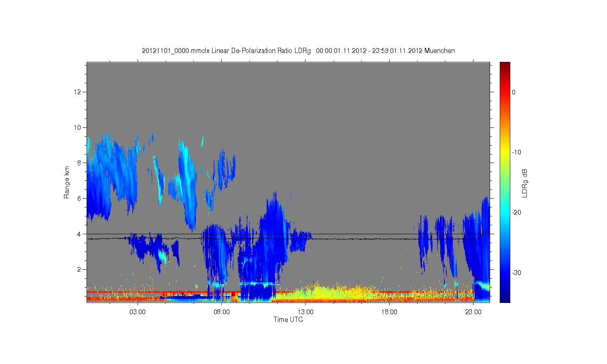This screenshot has height=364, width=607.
Task: Click the plot title text starting '20121101_0000.mmclx'
Action: [x=298, y=51]
